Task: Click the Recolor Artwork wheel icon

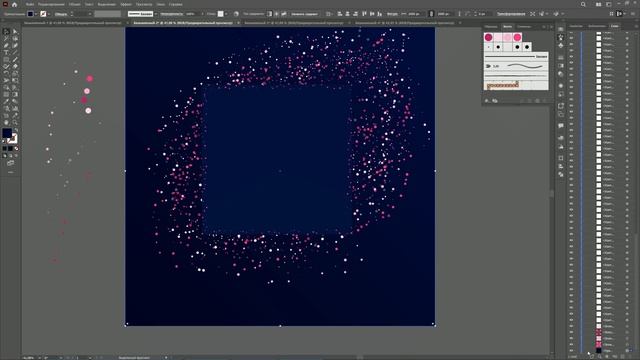Action: 236,14
